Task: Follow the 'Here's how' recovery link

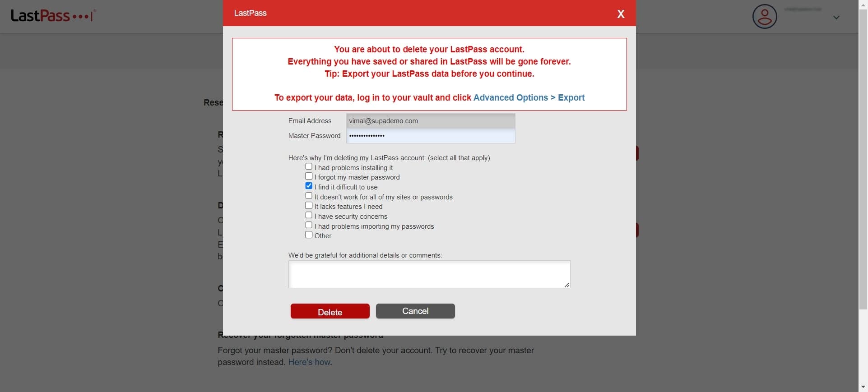Action: 309,362
